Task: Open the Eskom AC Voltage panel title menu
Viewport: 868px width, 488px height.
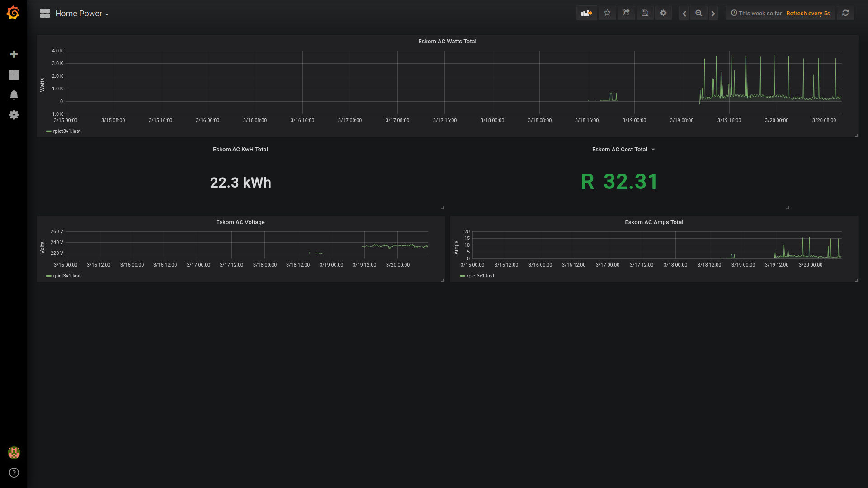Action: [x=241, y=222]
